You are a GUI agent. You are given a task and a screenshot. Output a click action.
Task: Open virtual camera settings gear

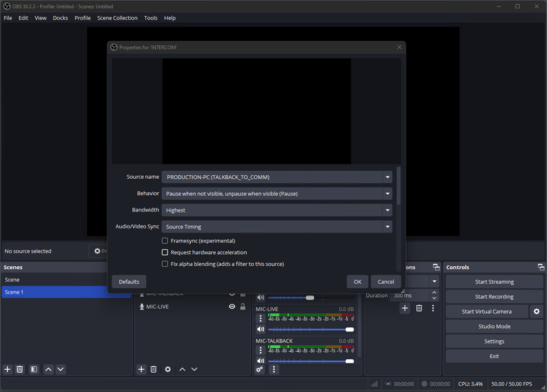coord(537,312)
